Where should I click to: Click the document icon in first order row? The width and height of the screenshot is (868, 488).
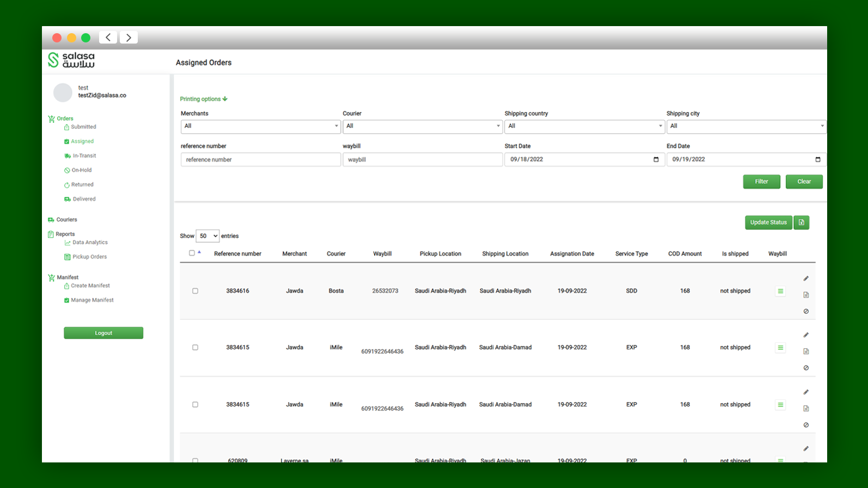click(806, 295)
